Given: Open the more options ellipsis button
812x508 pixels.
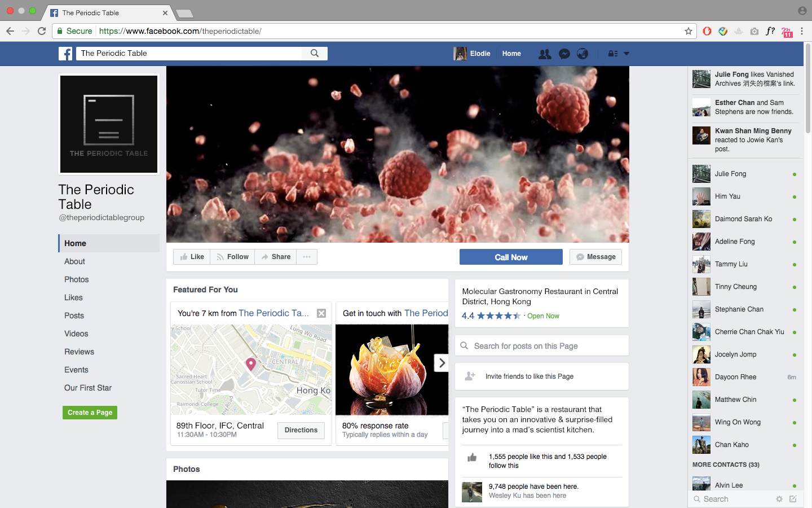Looking at the screenshot, I should coord(307,257).
